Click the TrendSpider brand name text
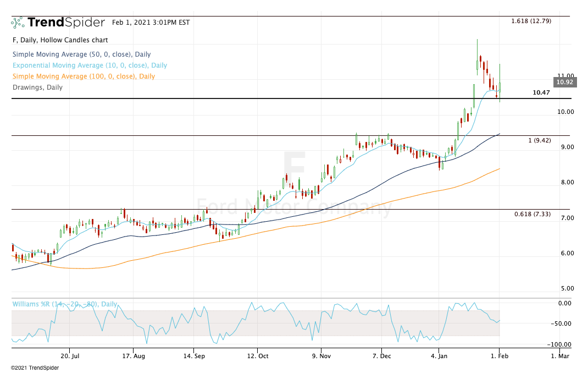The image size is (588, 373). click(66, 23)
